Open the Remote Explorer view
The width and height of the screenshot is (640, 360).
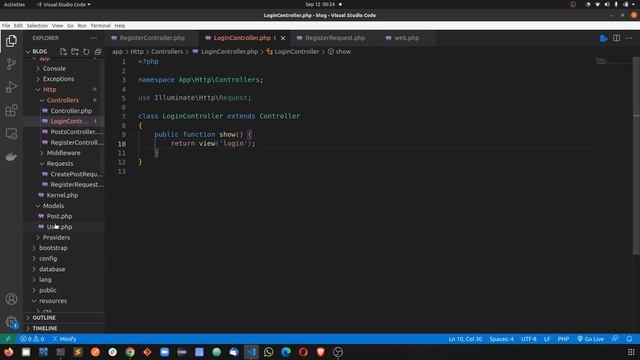click(11, 133)
